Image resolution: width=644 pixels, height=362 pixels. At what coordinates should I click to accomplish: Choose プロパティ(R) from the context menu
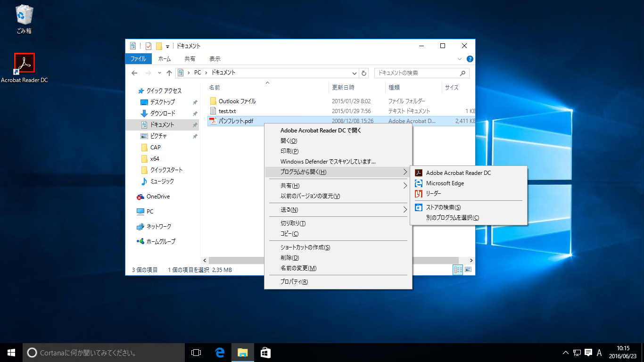click(x=338, y=282)
